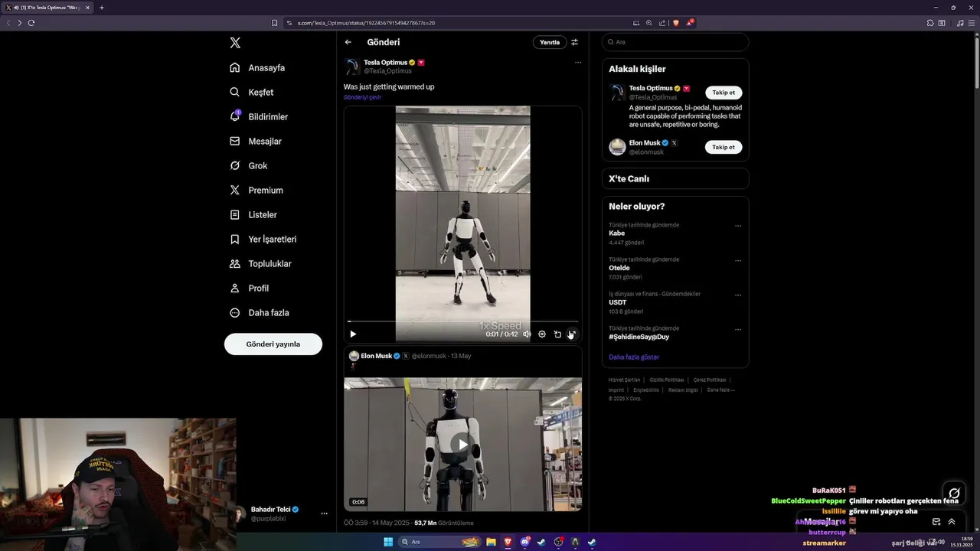Click the Gönderiyi çevir translate link
The width and height of the screenshot is (980, 551).
click(362, 97)
